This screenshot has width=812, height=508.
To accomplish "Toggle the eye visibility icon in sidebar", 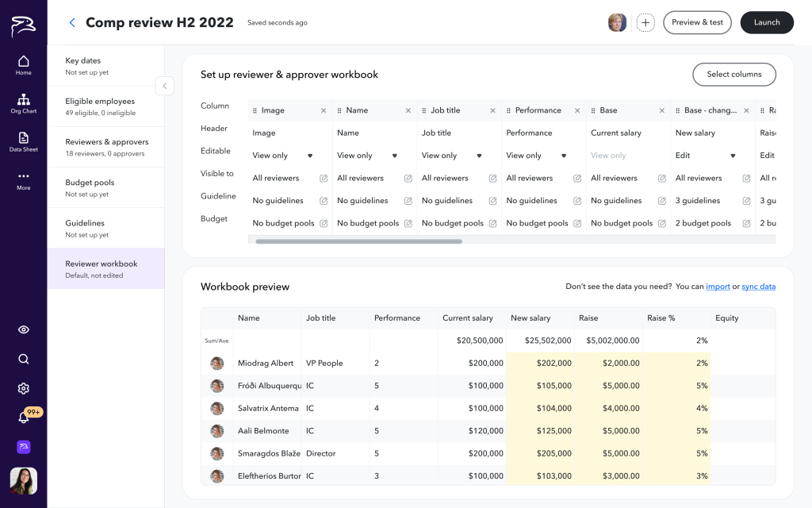I will coord(23,329).
